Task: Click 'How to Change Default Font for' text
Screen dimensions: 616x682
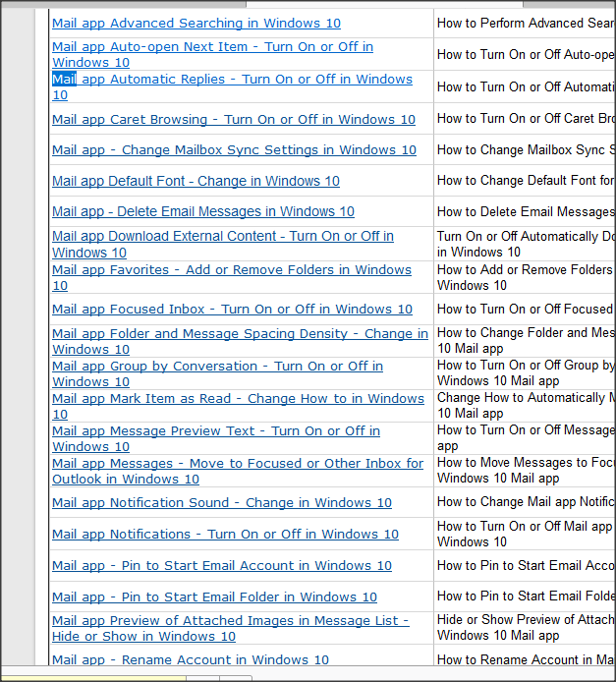Action: point(526,181)
